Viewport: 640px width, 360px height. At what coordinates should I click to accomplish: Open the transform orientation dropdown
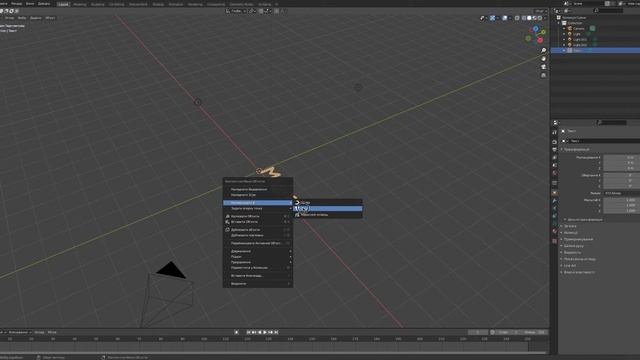click(236, 11)
